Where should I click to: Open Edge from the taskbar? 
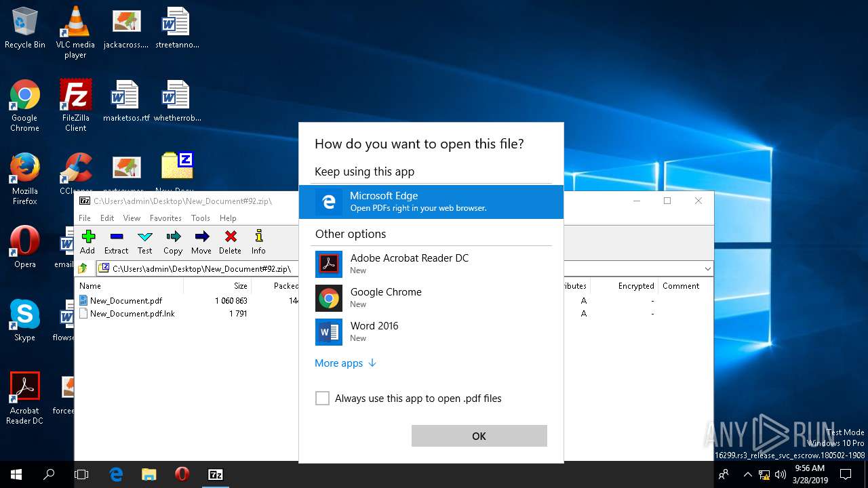(x=116, y=474)
